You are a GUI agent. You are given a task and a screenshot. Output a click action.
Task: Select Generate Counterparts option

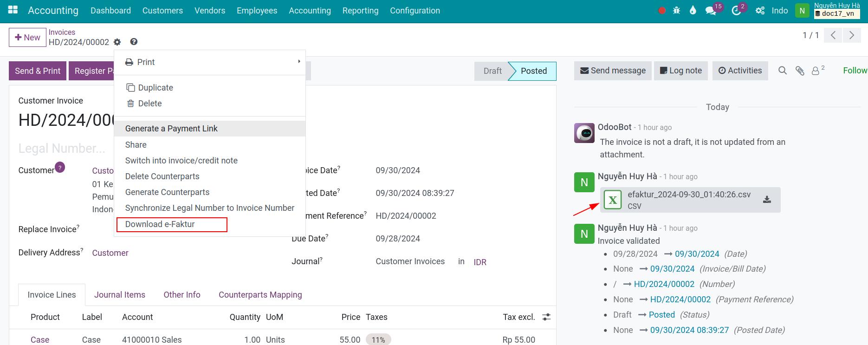(210, 192)
